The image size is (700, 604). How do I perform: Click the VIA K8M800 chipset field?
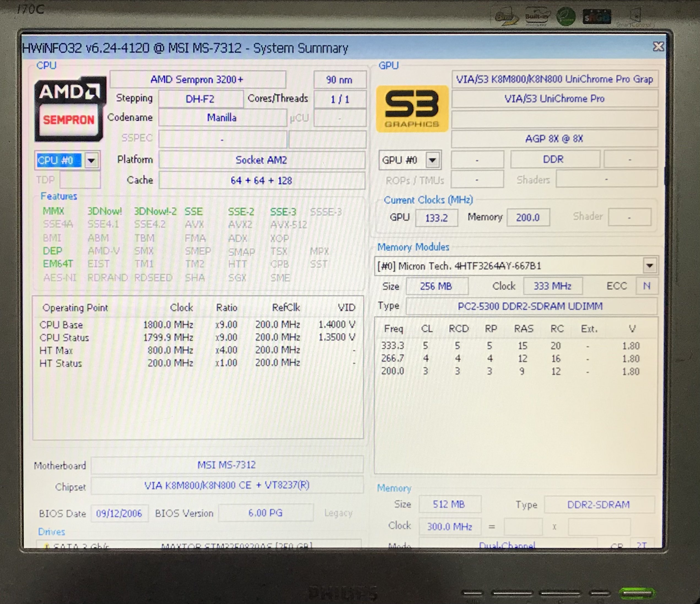[227, 485]
